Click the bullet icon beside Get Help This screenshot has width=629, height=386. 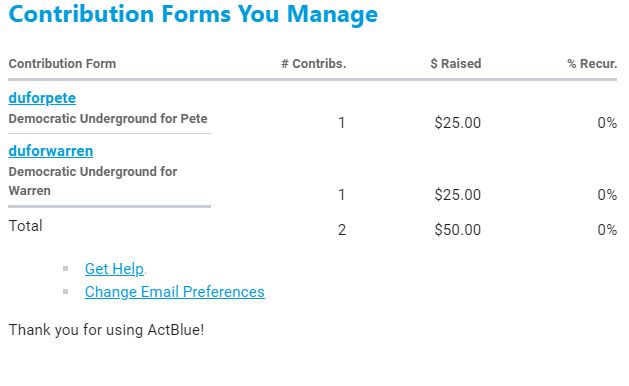(66, 268)
